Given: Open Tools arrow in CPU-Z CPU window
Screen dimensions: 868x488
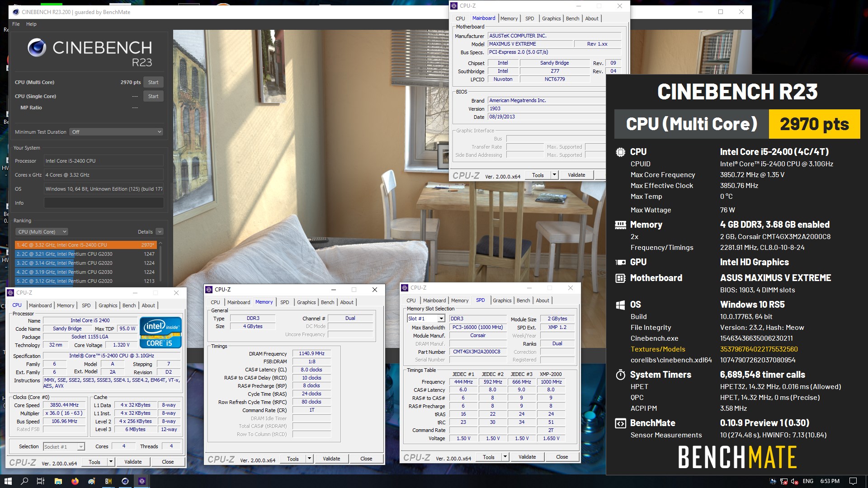Looking at the screenshot, I should [111, 462].
